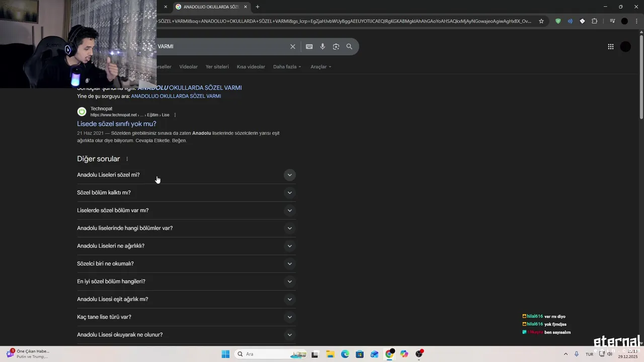
Task: Switch to the Yer siteleri tab
Action: [217, 67]
